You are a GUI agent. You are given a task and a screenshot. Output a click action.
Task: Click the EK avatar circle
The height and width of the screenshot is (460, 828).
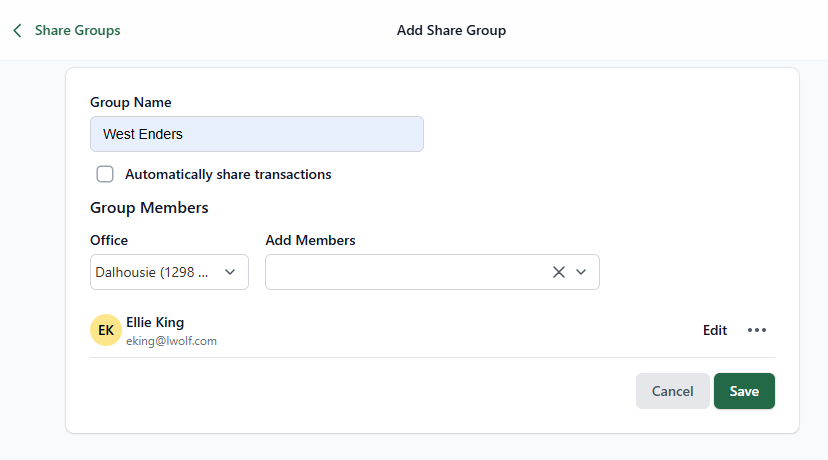[x=106, y=330]
